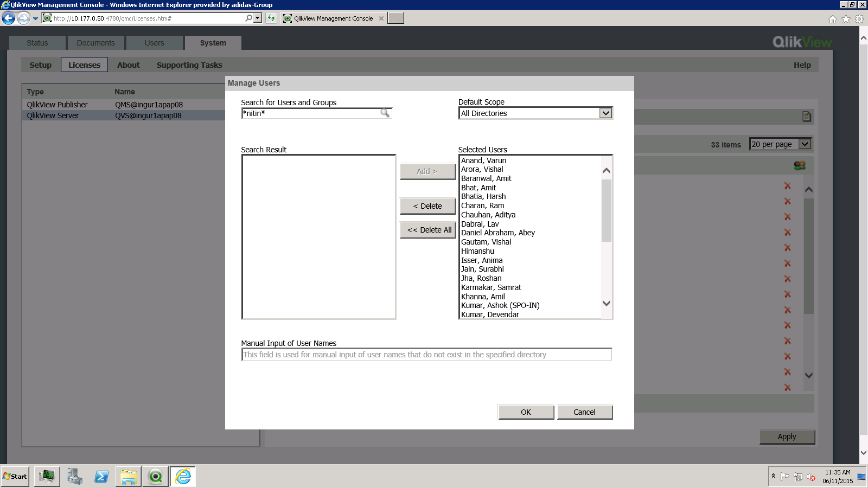Switch to the System tab
Image resolution: width=868 pixels, height=488 pixels.
click(213, 43)
